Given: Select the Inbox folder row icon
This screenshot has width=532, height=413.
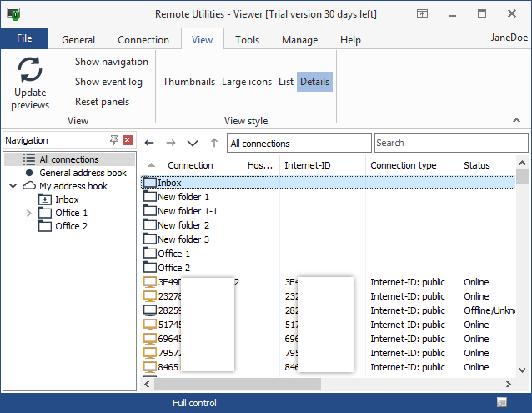Looking at the screenshot, I should click(x=149, y=183).
